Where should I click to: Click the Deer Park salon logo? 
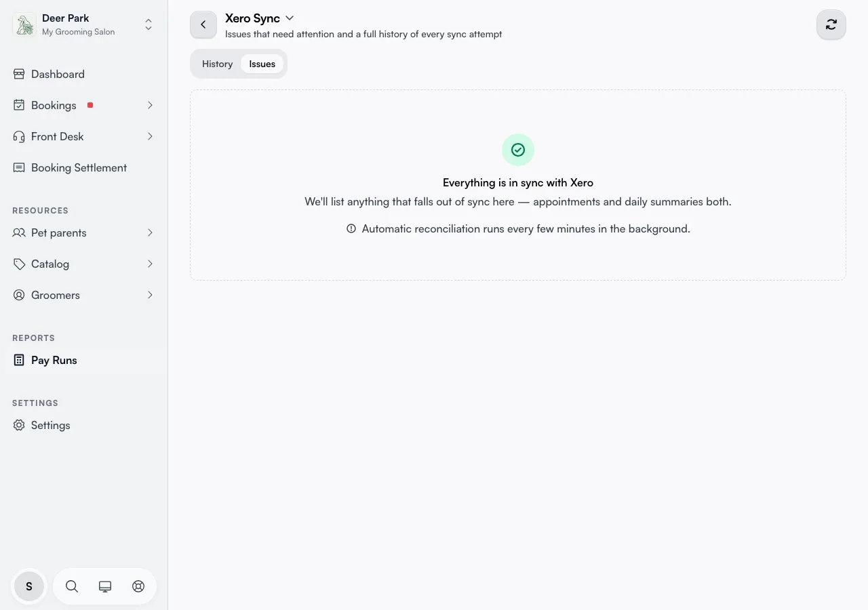pos(24,25)
